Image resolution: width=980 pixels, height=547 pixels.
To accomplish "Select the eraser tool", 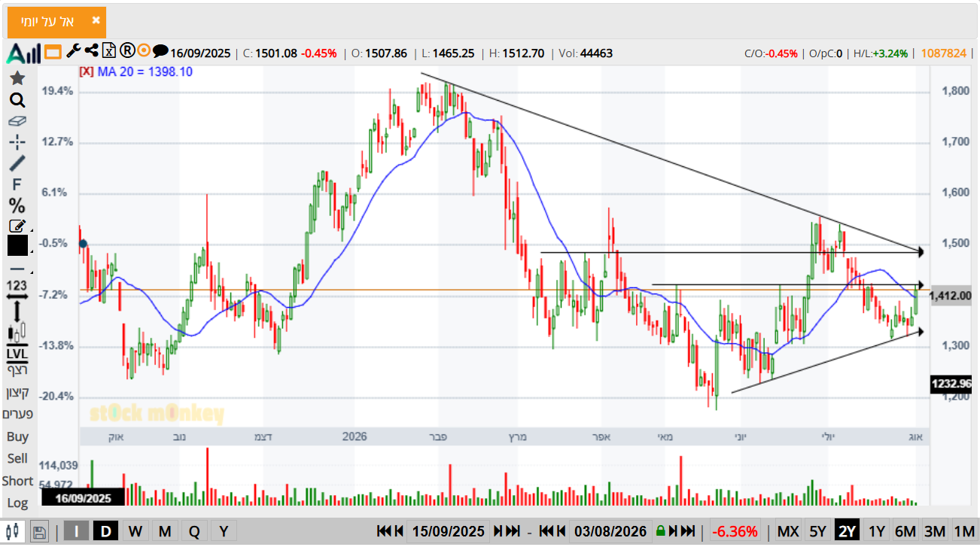I will pyautogui.click(x=17, y=120).
